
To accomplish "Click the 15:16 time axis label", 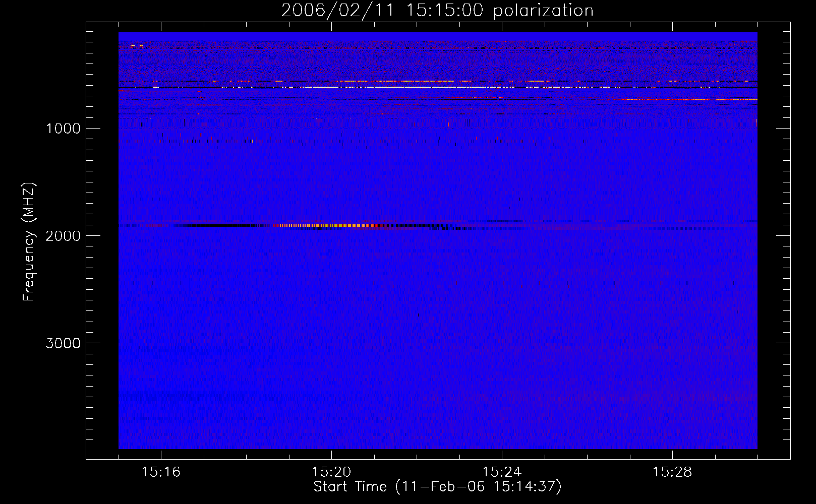I will click(x=161, y=472).
